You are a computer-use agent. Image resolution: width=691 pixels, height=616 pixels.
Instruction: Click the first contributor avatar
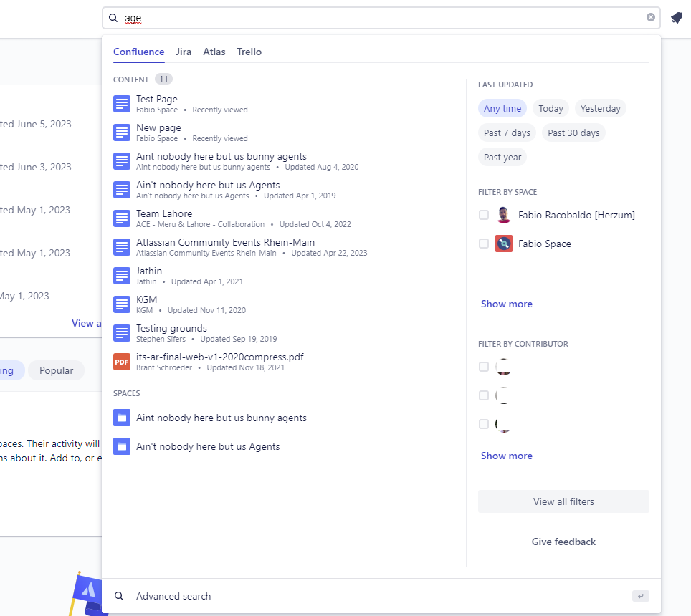pyautogui.click(x=504, y=367)
